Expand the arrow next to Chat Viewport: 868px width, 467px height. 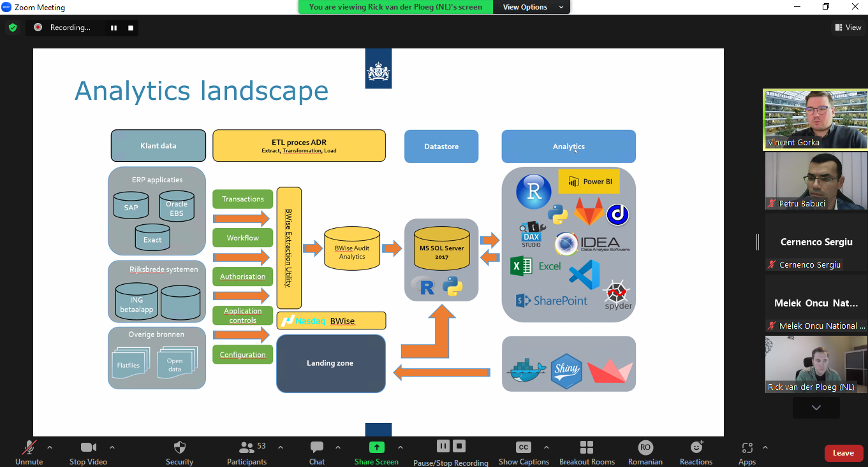point(338,447)
